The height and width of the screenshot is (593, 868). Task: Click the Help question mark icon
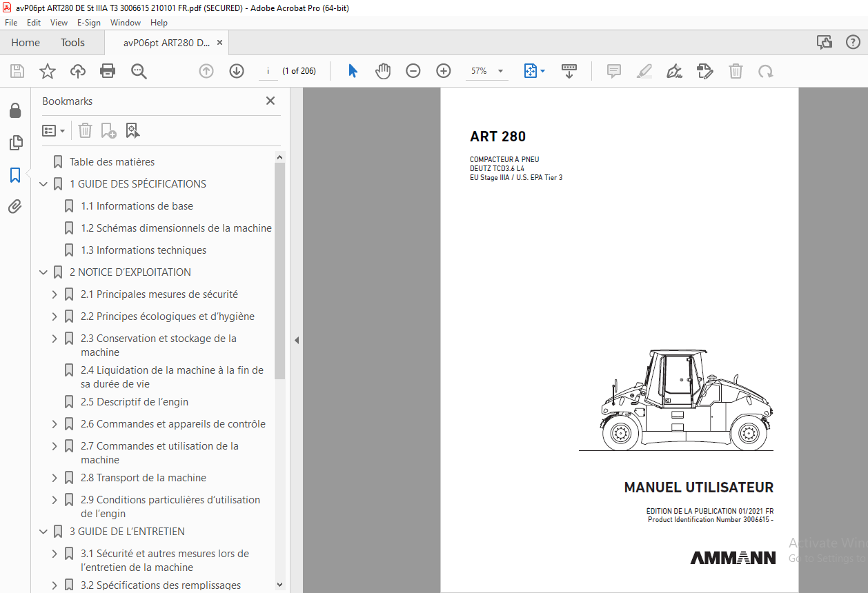click(x=853, y=42)
